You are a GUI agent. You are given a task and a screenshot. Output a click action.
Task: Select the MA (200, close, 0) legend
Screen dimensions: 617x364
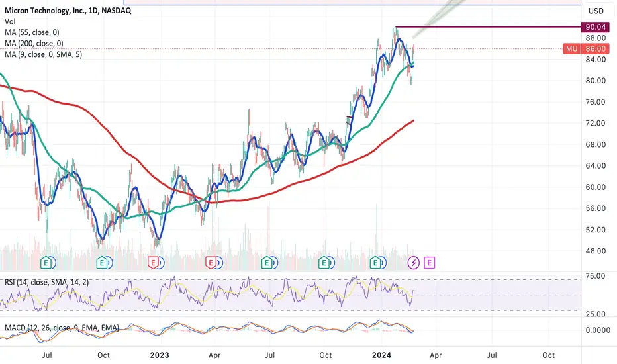pos(34,43)
